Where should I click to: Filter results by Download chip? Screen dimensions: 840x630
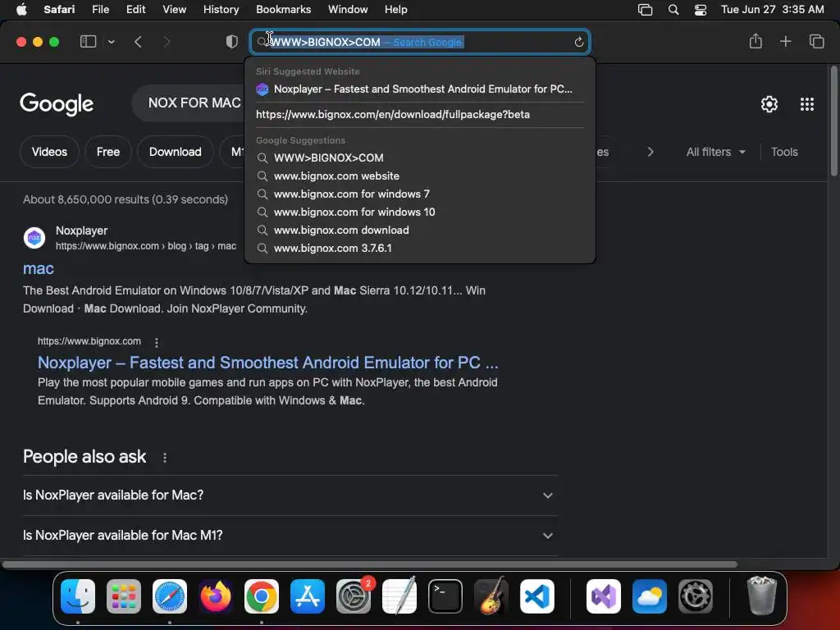[x=176, y=152]
